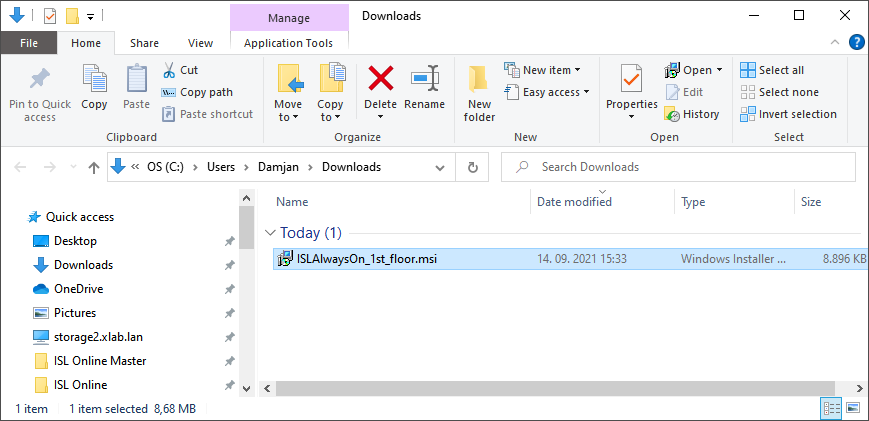
Task: Click Invert selection option
Action: [x=788, y=114]
